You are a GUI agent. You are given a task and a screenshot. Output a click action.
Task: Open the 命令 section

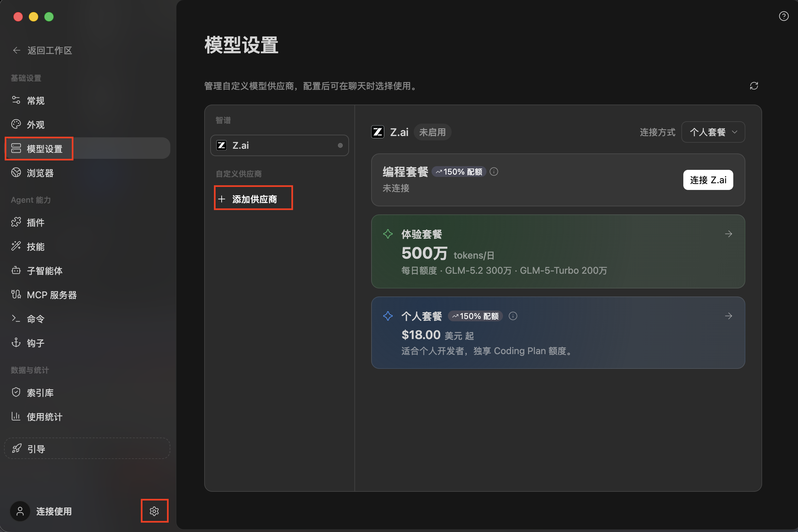pos(87,319)
